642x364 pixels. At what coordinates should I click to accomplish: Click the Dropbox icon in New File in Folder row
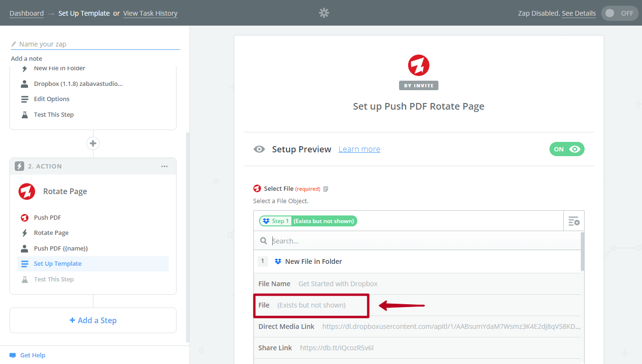278,261
